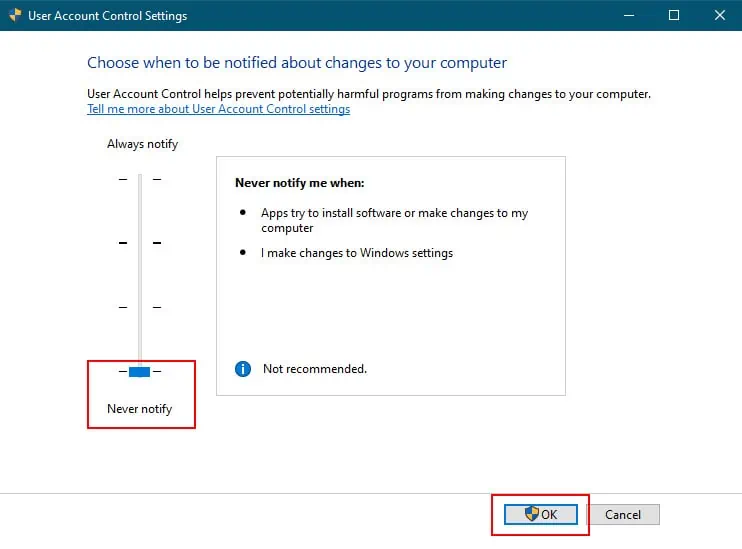Click the Never notify label
The width and height of the screenshot is (742, 549).
(140, 409)
